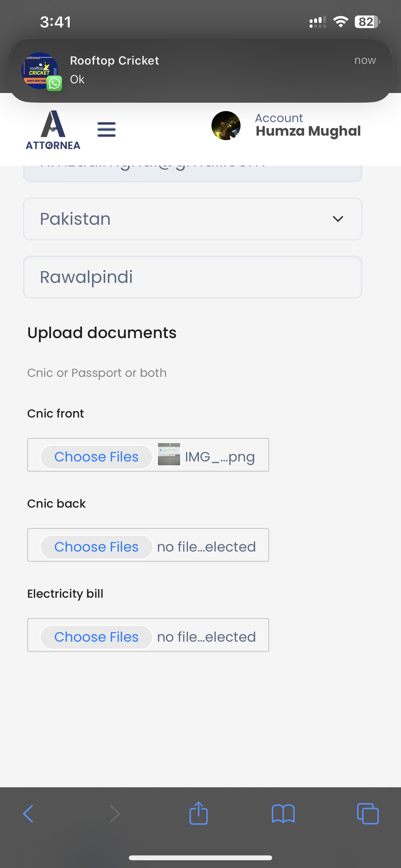The height and width of the screenshot is (868, 401).
Task: Tap Safari's forward arrow
Action: [x=115, y=814]
